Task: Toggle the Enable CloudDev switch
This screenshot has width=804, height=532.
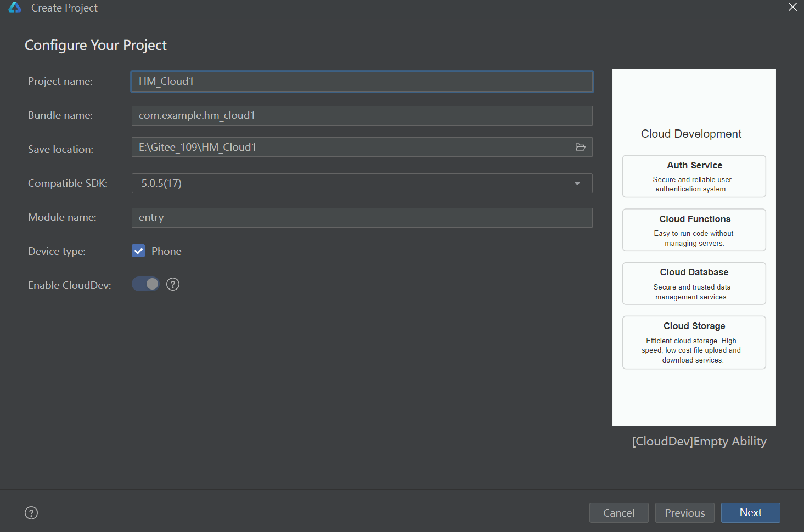Action: point(145,284)
